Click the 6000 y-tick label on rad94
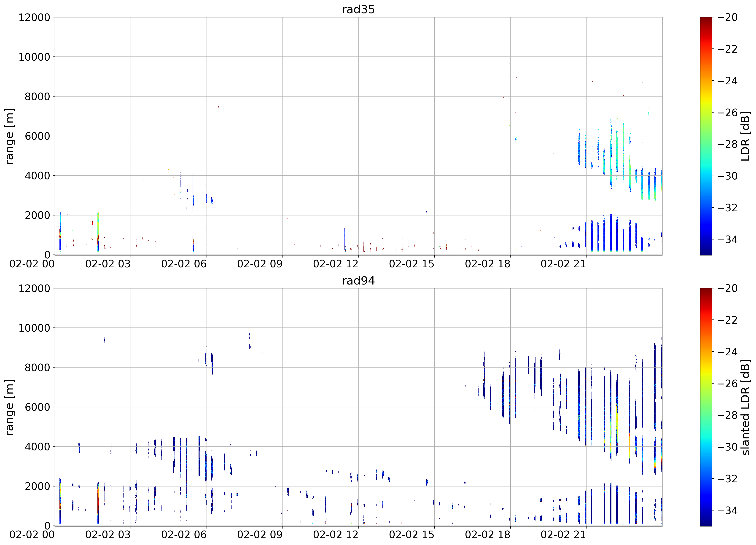The image size is (756, 545). pyautogui.click(x=38, y=407)
